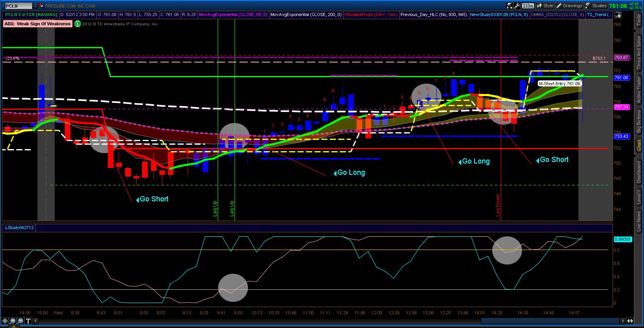Click the LStudy042712 lower study label
Screen dimensions: 644x328
pyautogui.click(x=19, y=228)
